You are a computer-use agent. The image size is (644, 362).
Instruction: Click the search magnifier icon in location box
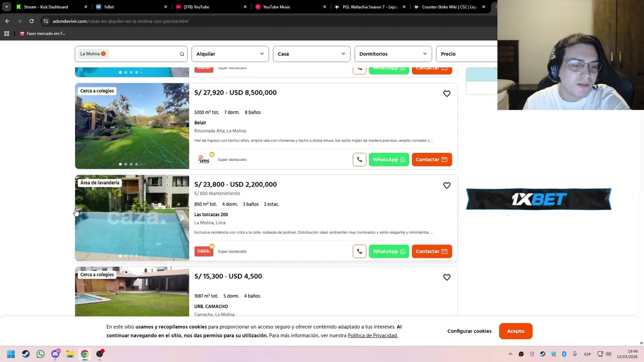click(182, 54)
